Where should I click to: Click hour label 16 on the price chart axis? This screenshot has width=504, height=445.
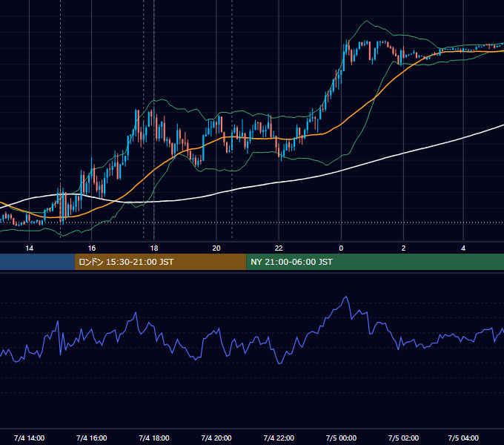pyautogui.click(x=92, y=248)
